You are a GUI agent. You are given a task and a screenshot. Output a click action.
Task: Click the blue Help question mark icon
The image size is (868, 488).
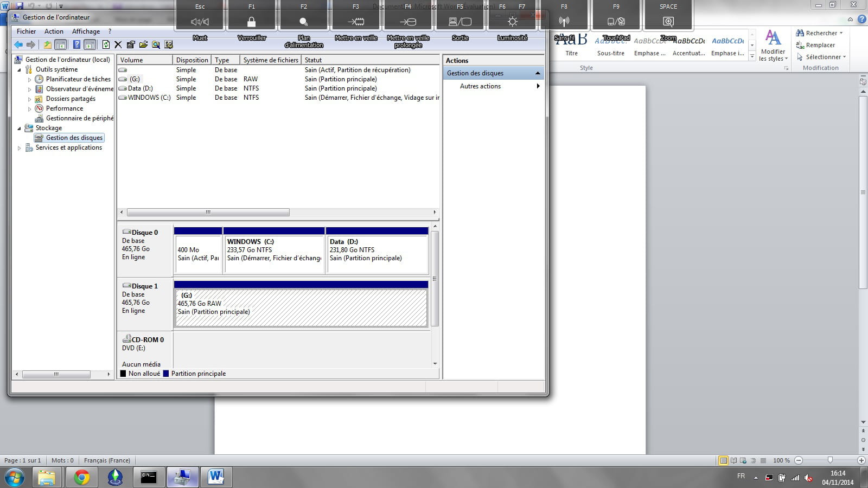point(77,45)
